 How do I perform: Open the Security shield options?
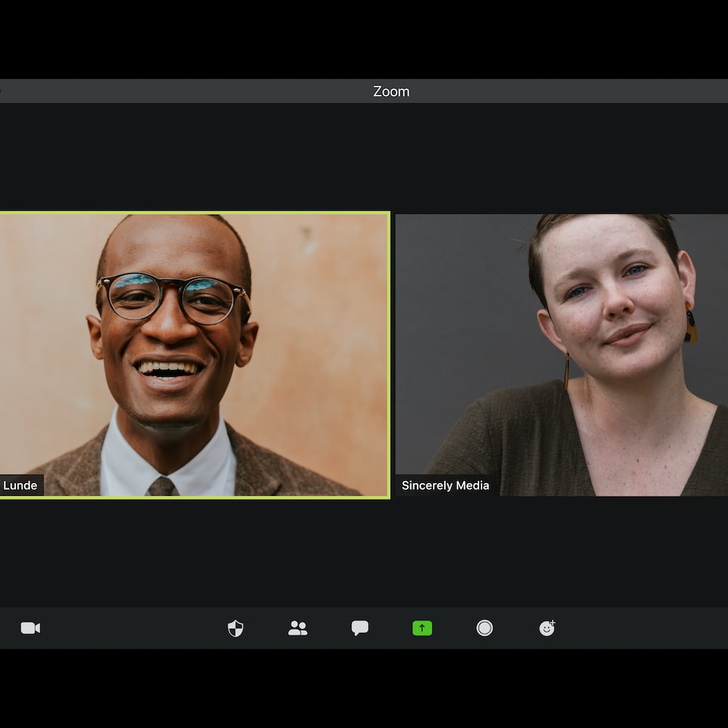[x=236, y=628]
